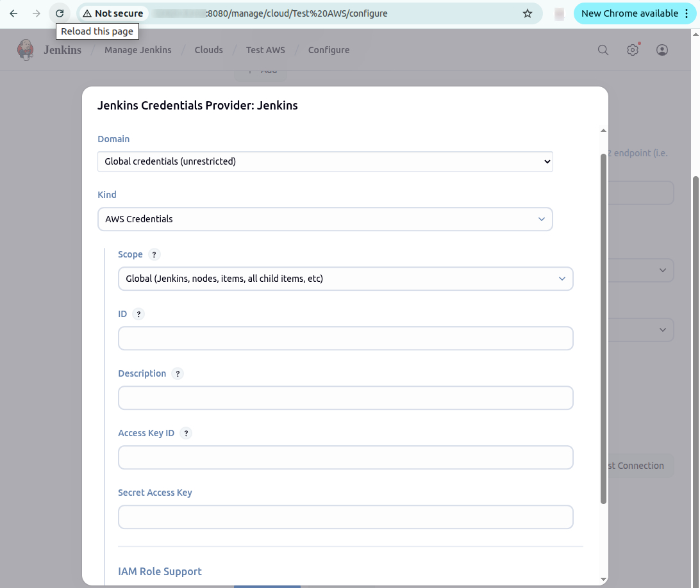Viewport: 700px width, 588px height.
Task: Show help for the Description field
Action: pos(178,373)
